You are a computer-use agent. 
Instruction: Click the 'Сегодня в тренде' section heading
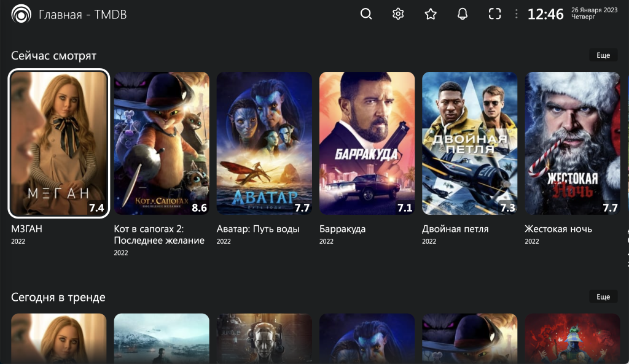(x=58, y=297)
